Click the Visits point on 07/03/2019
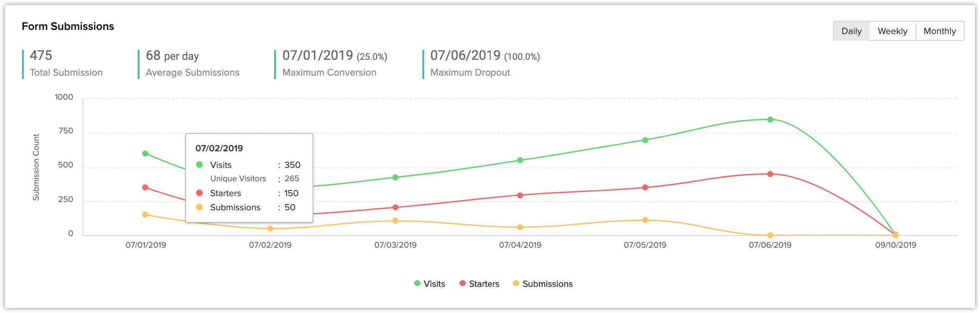 pos(395,177)
